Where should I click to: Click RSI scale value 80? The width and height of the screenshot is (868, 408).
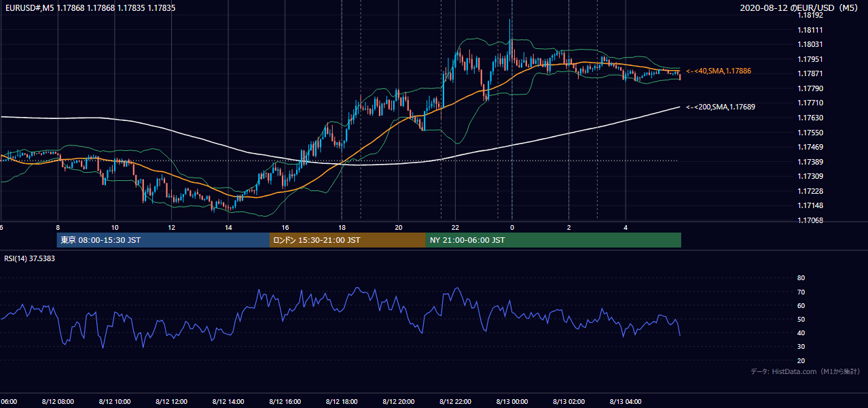coord(801,278)
